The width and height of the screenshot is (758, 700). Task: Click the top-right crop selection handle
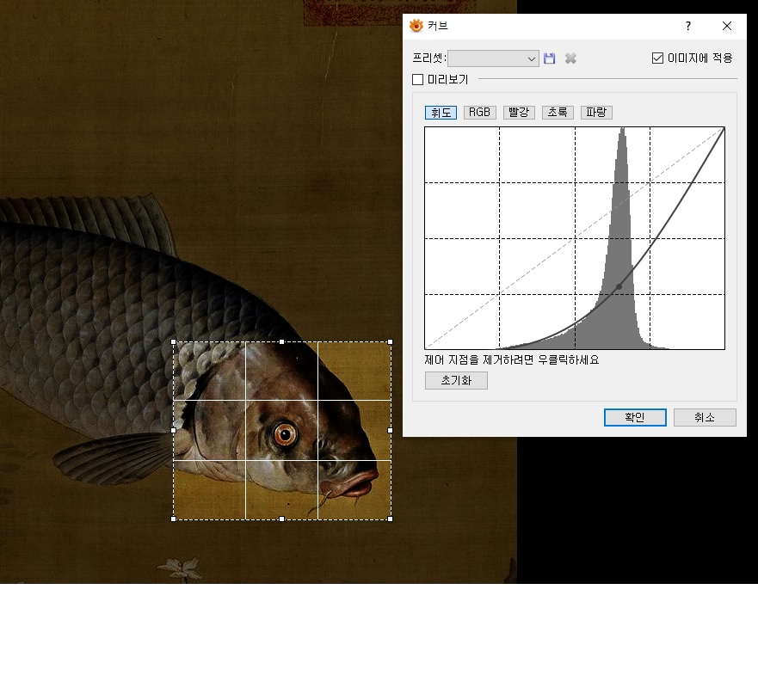point(390,342)
